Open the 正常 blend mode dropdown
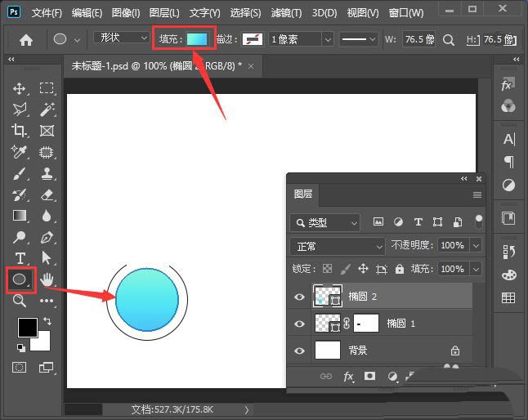This screenshot has height=420, width=528. (x=337, y=246)
